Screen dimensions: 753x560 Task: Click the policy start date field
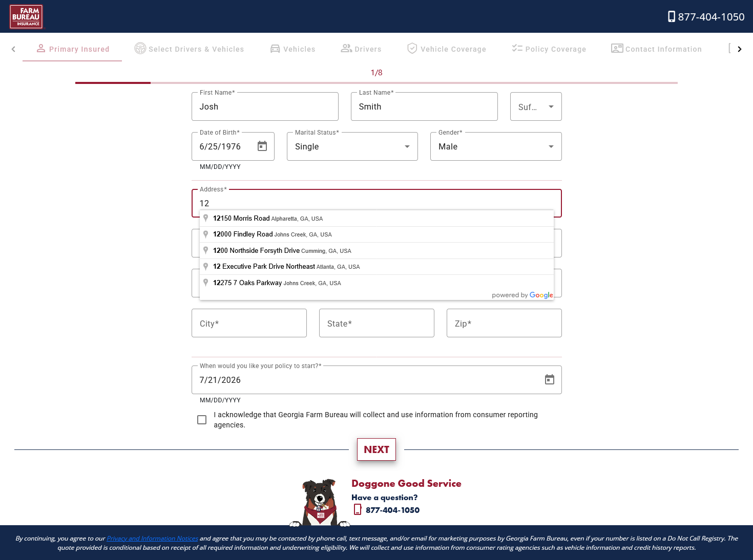[x=376, y=380]
